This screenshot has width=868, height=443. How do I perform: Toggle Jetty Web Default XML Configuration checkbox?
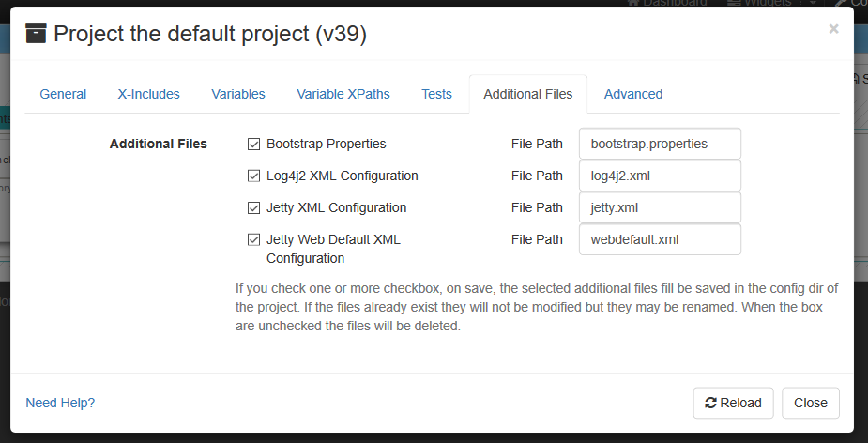click(253, 239)
